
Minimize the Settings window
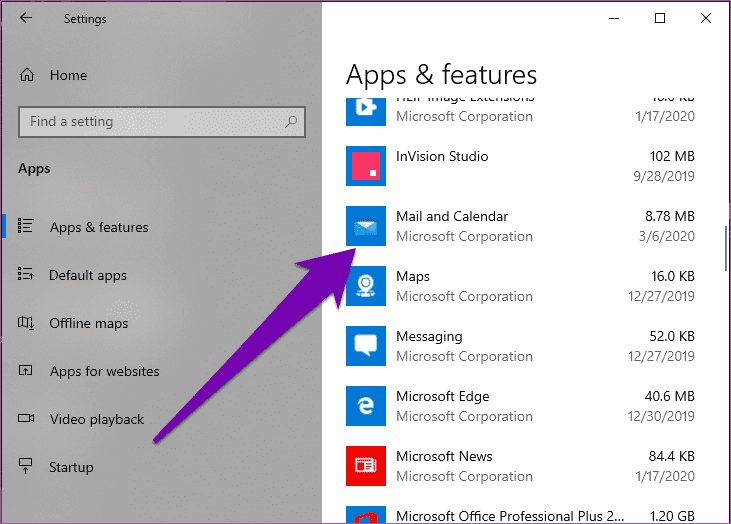[x=614, y=18]
